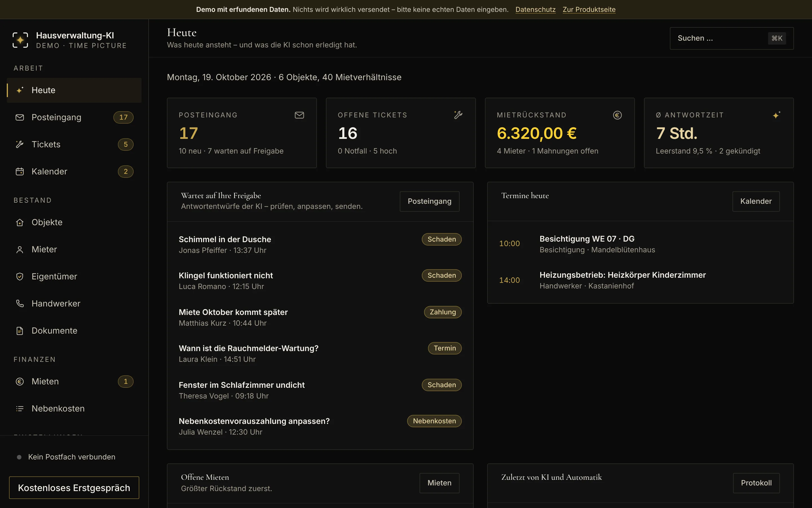Open Posteingang in the sidebar menu
This screenshot has width=812, height=508.
[74, 117]
